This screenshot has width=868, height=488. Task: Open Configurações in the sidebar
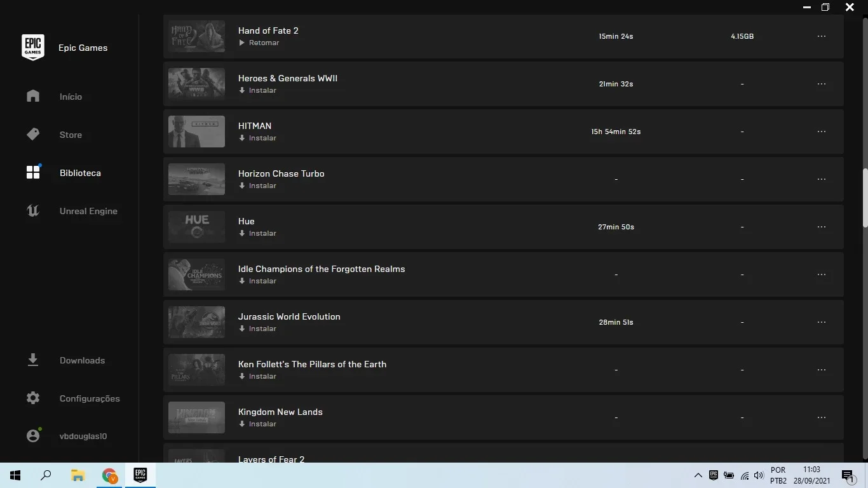point(90,398)
